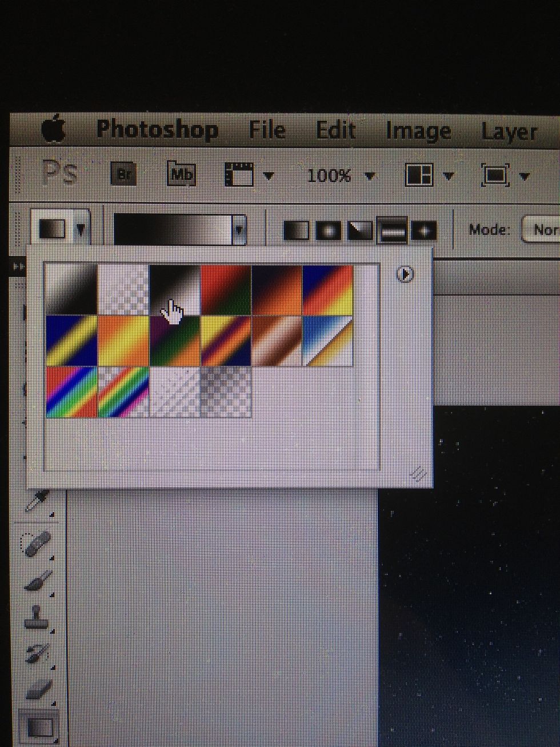Select the Diamond Gradient style
This screenshot has width=560, height=747.
click(x=424, y=231)
